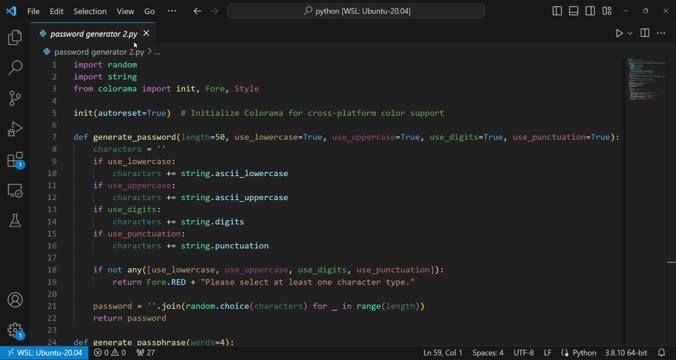Open errors and warnings problems status
This screenshot has width=676, height=360.
point(110,353)
